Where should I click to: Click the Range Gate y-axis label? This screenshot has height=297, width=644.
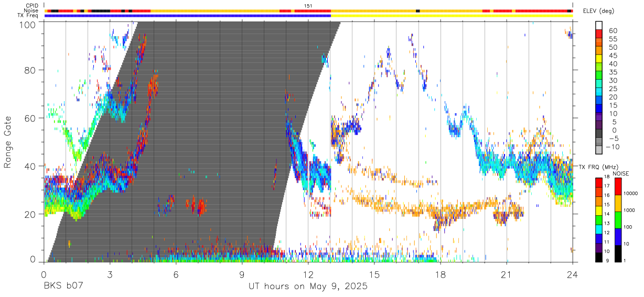[x=8, y=141]
